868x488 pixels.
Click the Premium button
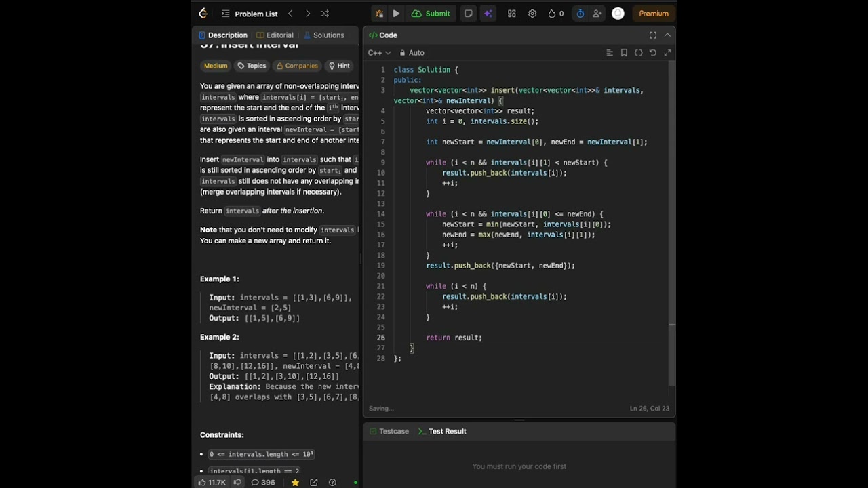click(654, 14)
